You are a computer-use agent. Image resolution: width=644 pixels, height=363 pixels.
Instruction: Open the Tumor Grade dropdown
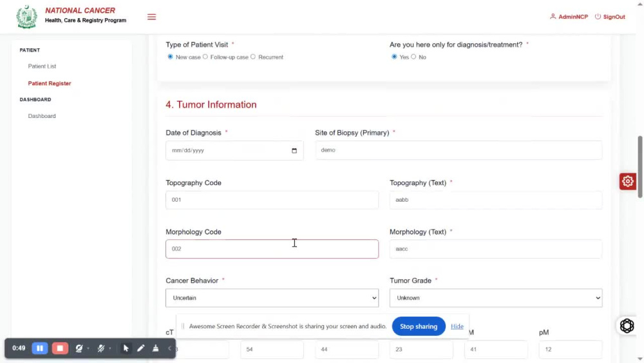click(496, 298)
